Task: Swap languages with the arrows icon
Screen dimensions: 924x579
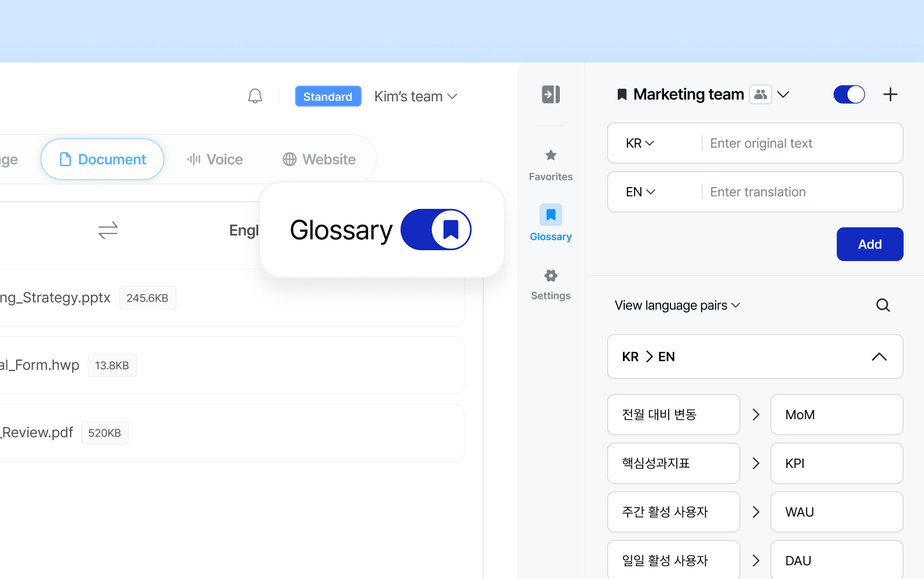Action: (x=108, y=230)
